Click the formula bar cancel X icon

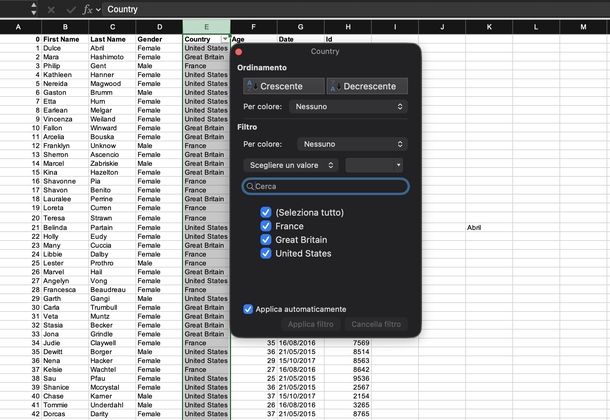coord(51,10)
